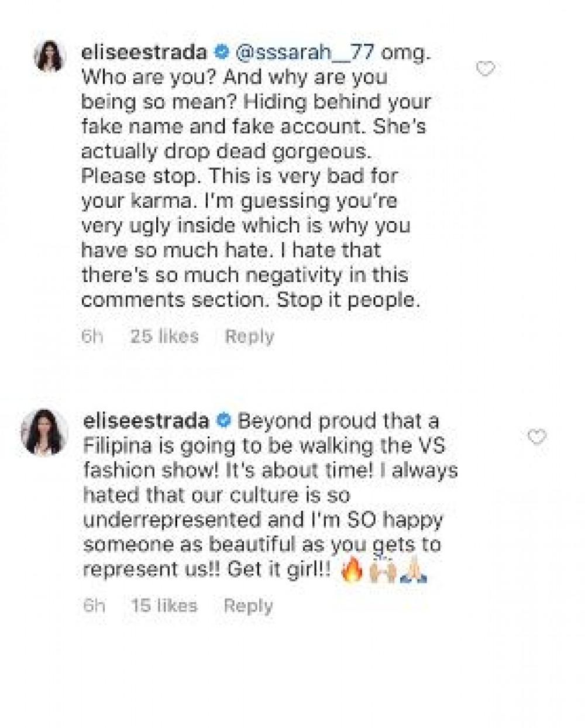Open the @sssarah__77 mention link
585x728 pixels.
tap(304, 53)
